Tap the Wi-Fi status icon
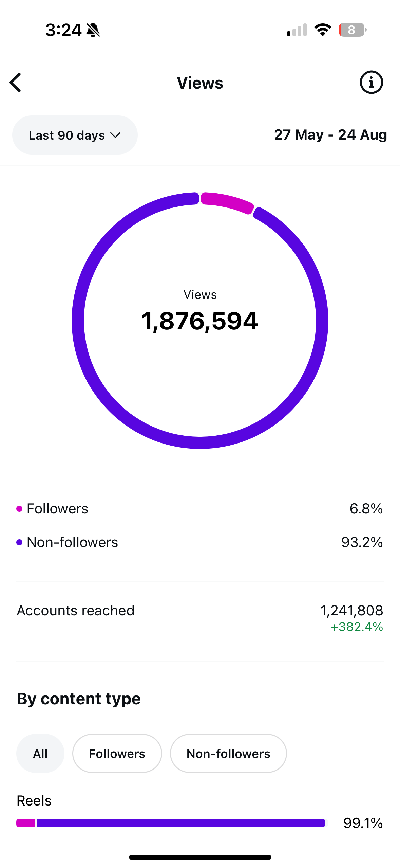This screenshot has width=400, height=868. pos(323,30)
